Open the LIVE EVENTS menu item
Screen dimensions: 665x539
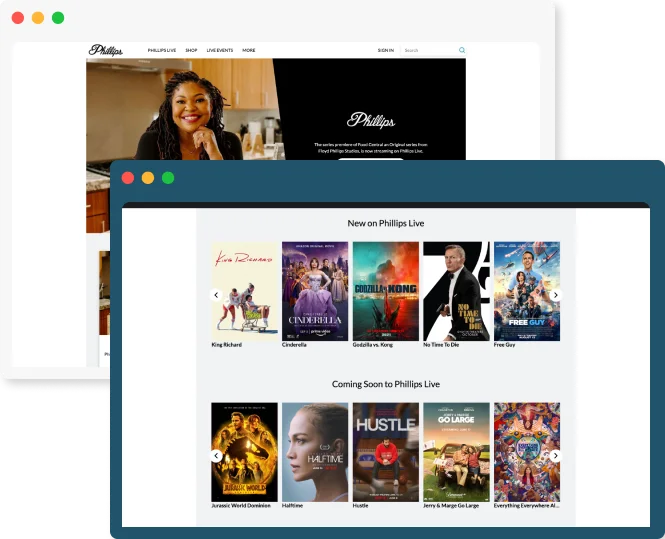pyautogui.click(x=220, y=50)
